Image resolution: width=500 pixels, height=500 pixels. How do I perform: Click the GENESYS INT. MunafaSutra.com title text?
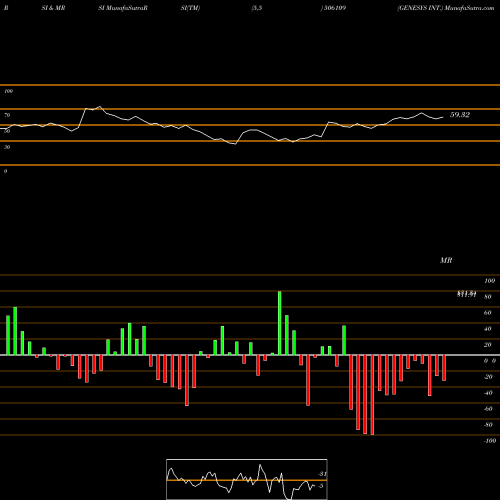pos(446,8)
